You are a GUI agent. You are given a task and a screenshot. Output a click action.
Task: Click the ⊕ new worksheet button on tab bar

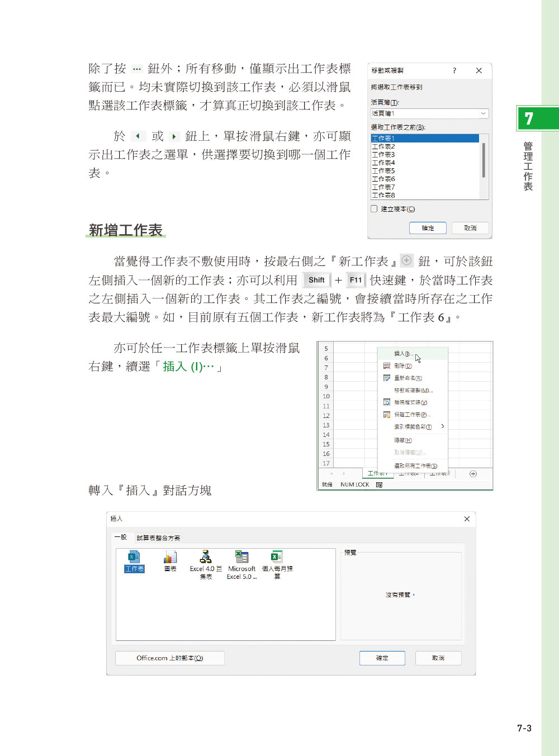click(472, 473)
